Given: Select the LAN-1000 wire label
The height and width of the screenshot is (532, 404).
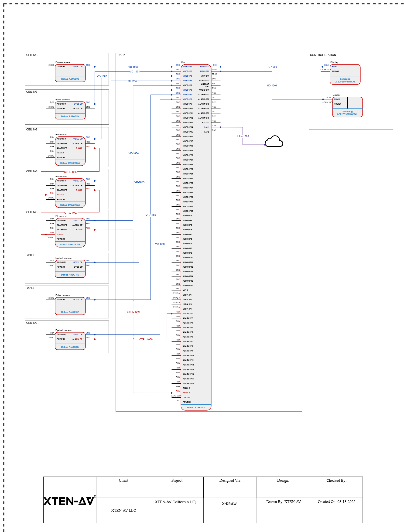Looking at the screenshot, I should (x=243, y=136).
